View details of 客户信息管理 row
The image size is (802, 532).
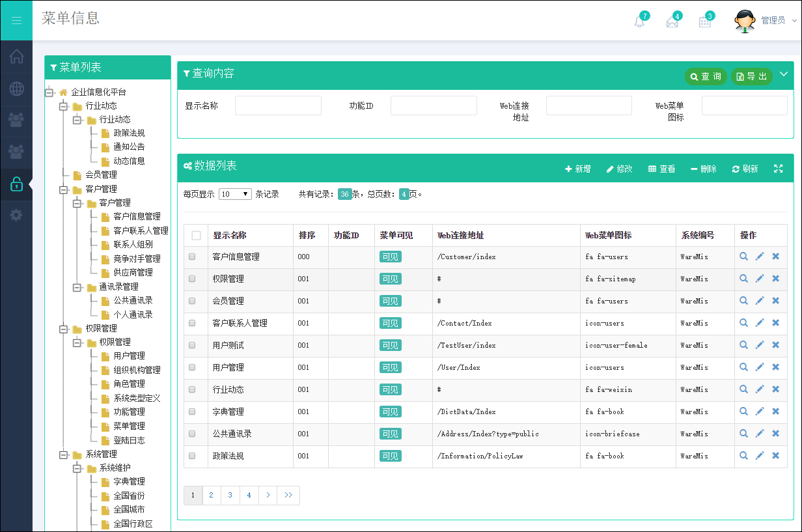(743, 257)
